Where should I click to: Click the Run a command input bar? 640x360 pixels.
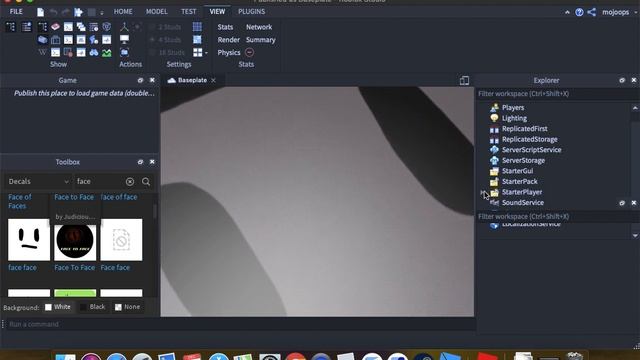click(x=240, y=324)
